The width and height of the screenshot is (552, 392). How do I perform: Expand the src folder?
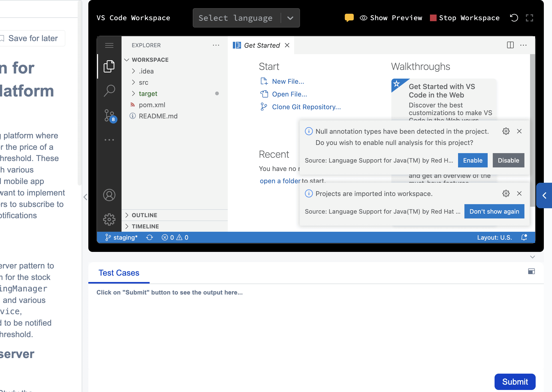tap(143, 82)
